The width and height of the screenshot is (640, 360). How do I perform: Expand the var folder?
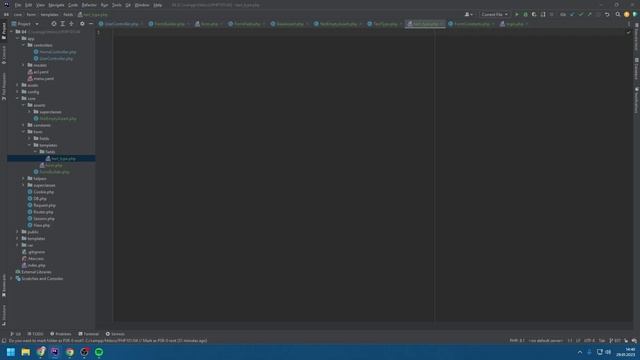[x=18, y=245]
